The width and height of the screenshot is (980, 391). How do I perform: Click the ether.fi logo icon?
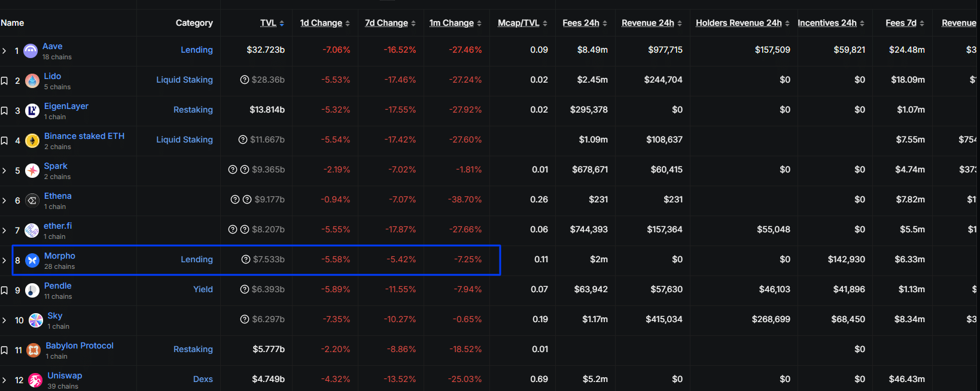(x=32, y=231)
